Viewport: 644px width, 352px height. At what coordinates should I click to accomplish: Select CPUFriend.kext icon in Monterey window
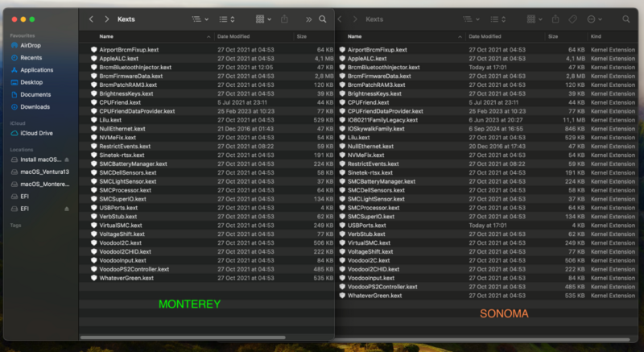click(x=93, y=102)
